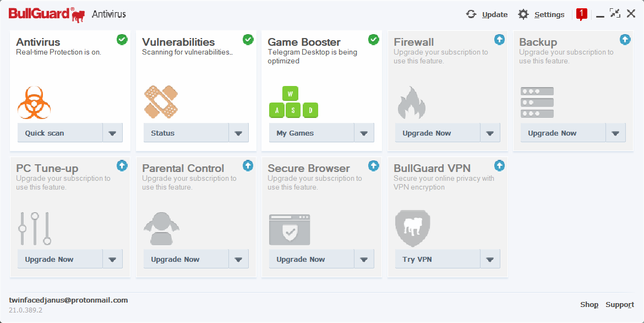Click the blue upgrade arrow on Backup
This screenshot has height=323, width=644.
click(x=625, y=40)
